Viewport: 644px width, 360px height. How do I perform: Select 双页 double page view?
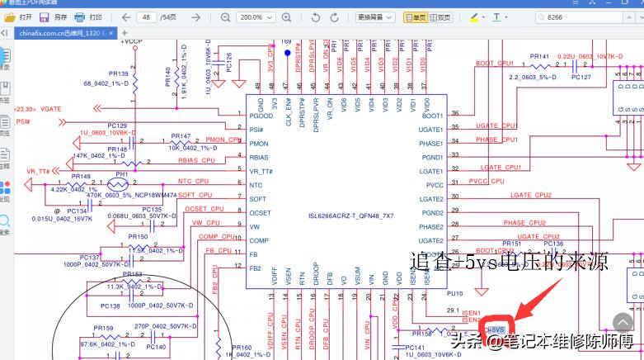(440, 17)
